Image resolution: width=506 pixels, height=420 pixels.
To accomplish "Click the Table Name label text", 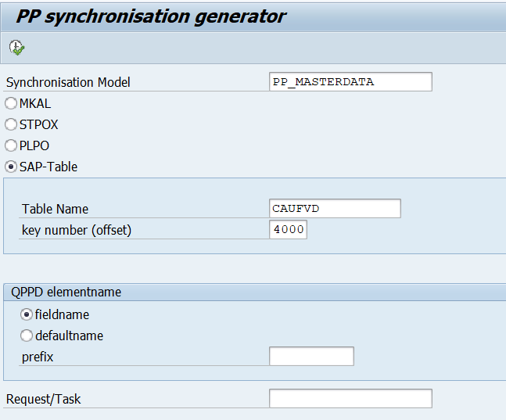I will (55, 209).
